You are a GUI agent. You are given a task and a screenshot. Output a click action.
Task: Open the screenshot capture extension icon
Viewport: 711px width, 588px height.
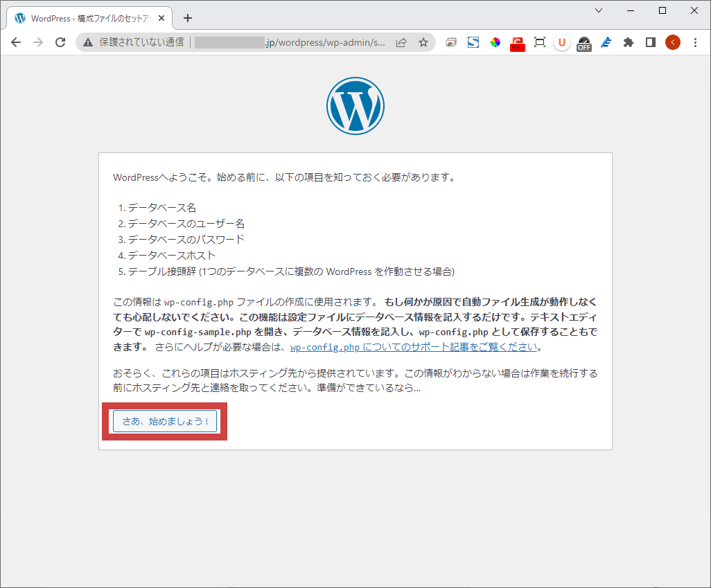540,42
